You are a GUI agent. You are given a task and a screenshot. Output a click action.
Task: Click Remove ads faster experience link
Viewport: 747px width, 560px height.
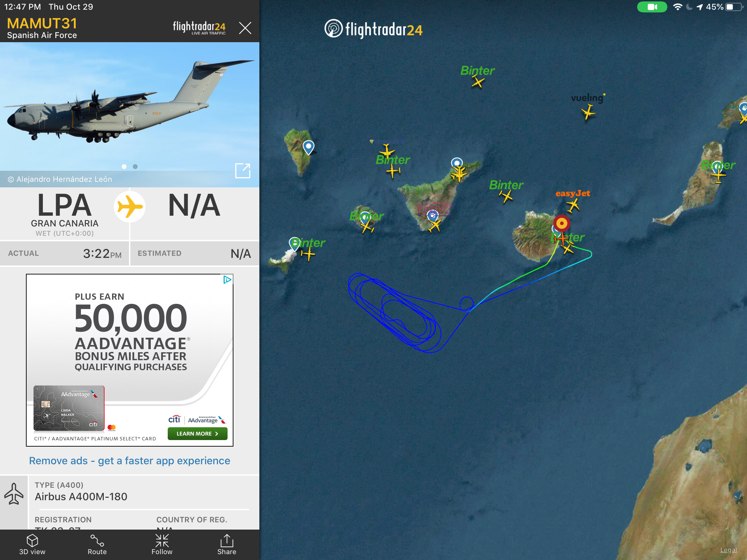pos(129,460)
